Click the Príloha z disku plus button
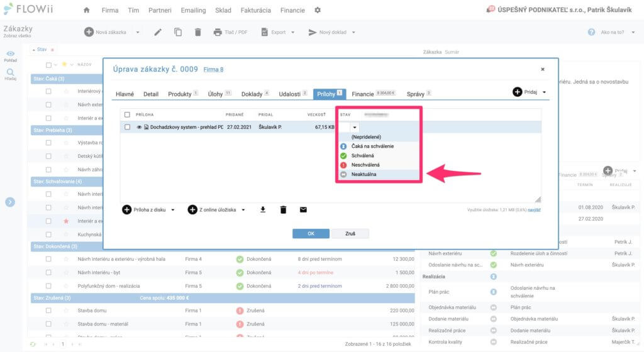 [x=127, y=210]
